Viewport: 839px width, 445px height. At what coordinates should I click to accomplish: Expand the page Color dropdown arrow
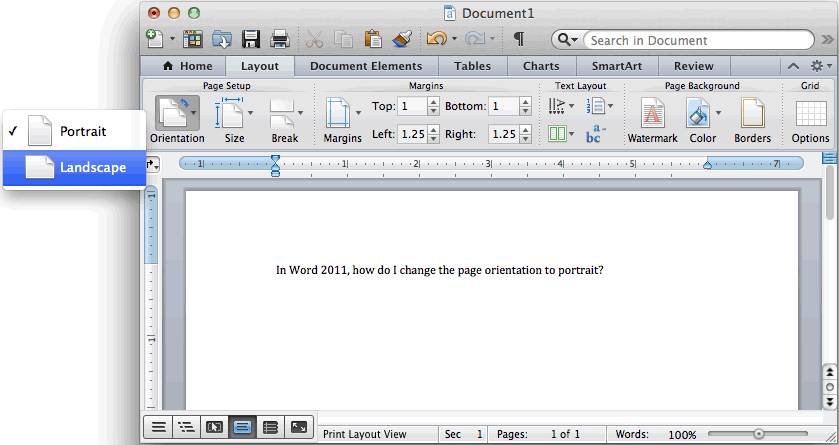tap(718, 113)
